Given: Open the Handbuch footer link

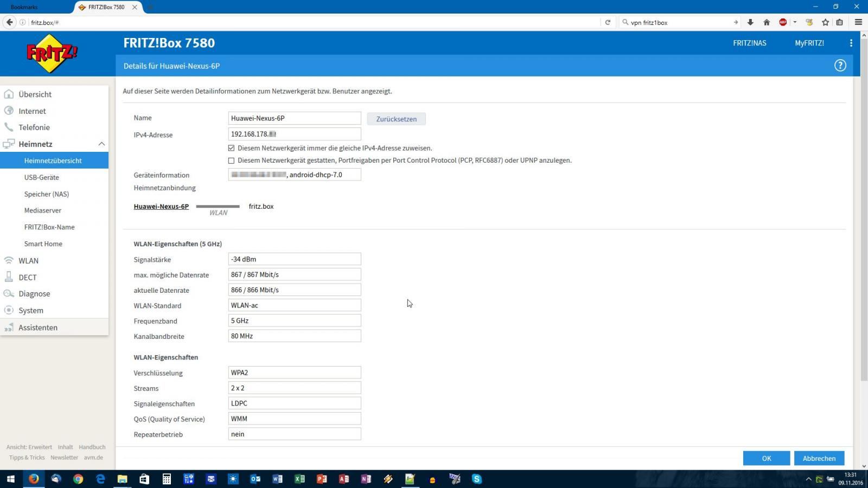Looking at the screenshot, I should click(92, 447).
